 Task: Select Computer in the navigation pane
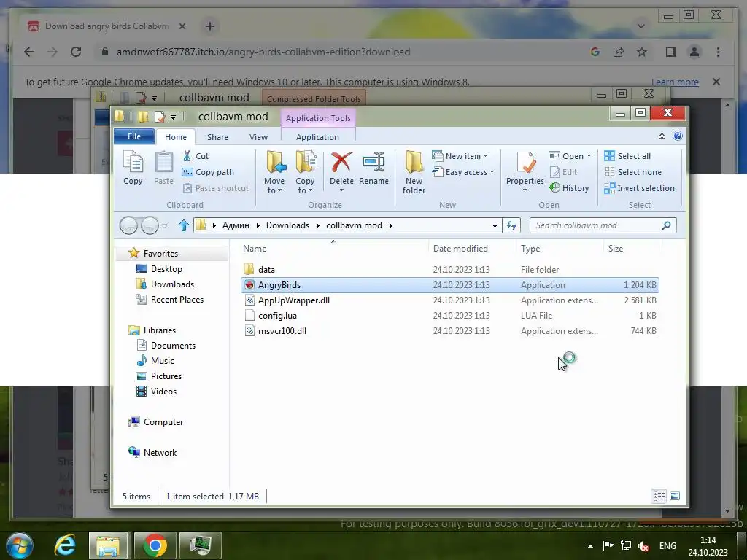[156, 422]
